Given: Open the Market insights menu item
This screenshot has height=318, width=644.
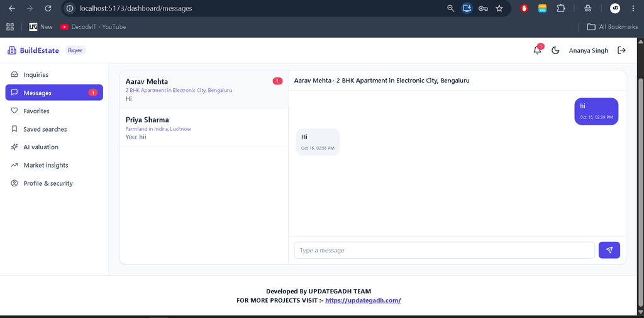Looking at the screenshot, I should tap(54, 165).
